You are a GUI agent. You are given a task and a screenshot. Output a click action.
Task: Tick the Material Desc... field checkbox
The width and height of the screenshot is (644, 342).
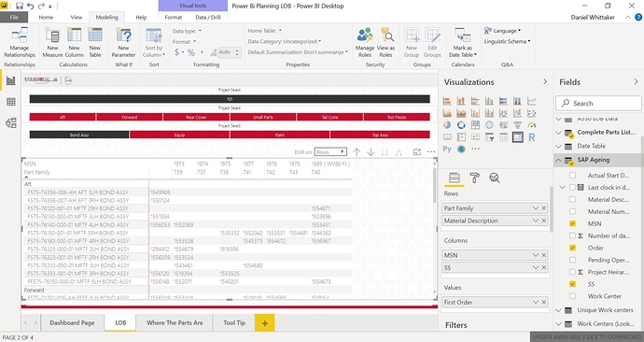pyautogui.click(x=572, y=199)
